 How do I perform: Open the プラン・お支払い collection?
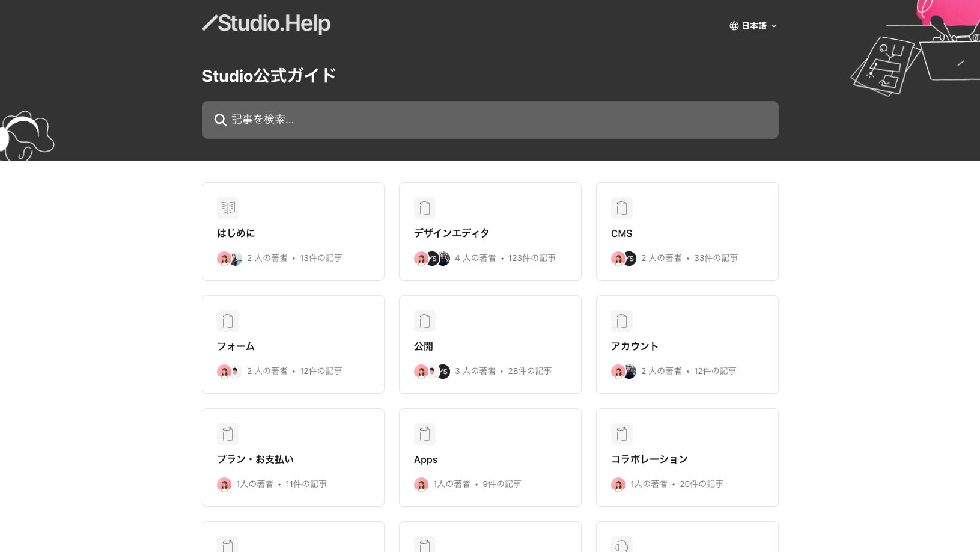(x=293, y=458)
